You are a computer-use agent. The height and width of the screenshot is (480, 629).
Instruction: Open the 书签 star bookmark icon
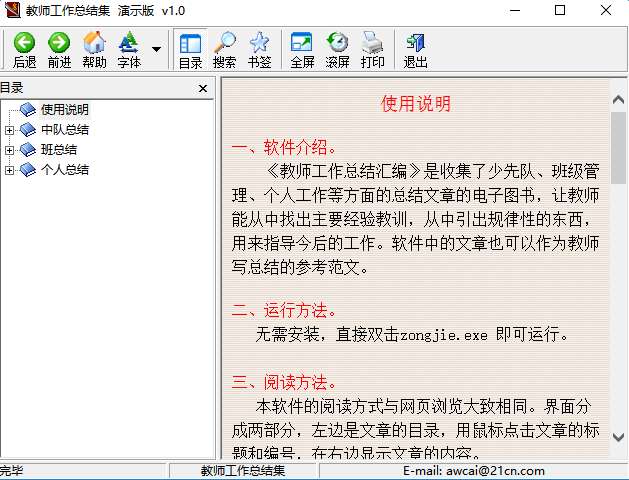[x=259, y=43]
